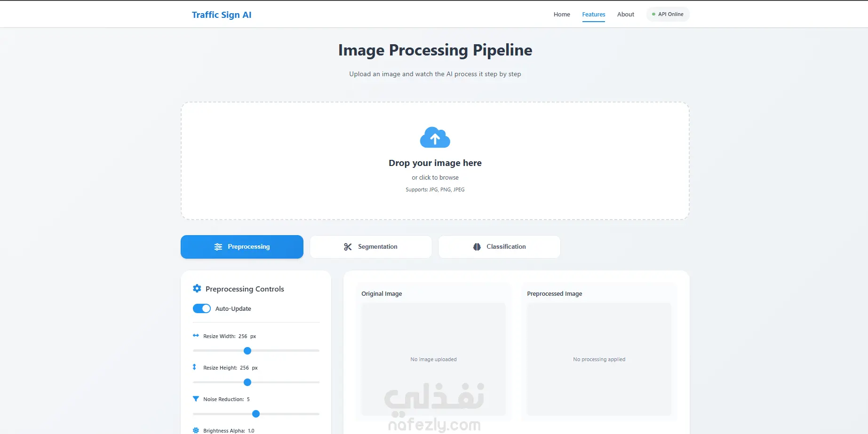The height and width of the screenshot is (434, 868).
Task: Click the Preprocessing sliders icon
Action: [x=218, y=247]
